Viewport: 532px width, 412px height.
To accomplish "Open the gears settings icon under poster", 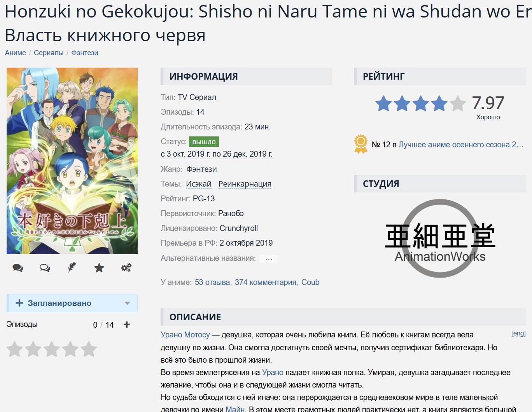I will click(126, 268).
